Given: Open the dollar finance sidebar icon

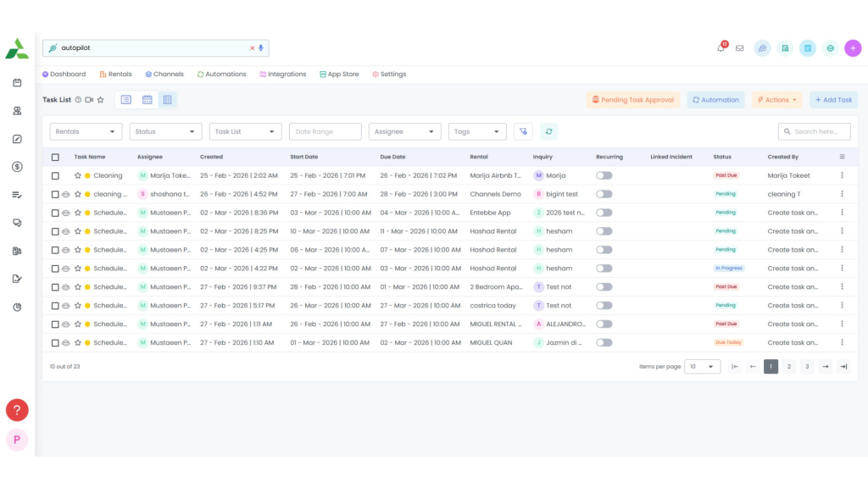Looking at the screenshot, I should [x=17, y=167].
